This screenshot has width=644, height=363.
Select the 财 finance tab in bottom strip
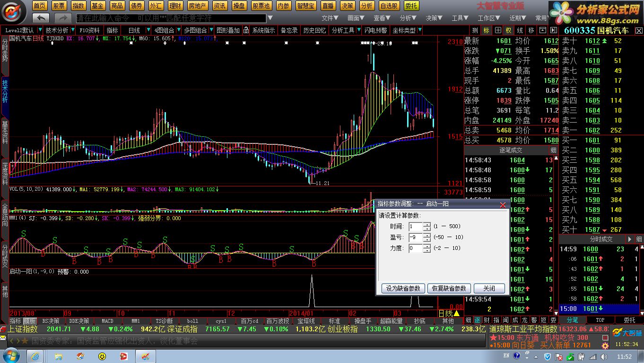coord(487,320)
